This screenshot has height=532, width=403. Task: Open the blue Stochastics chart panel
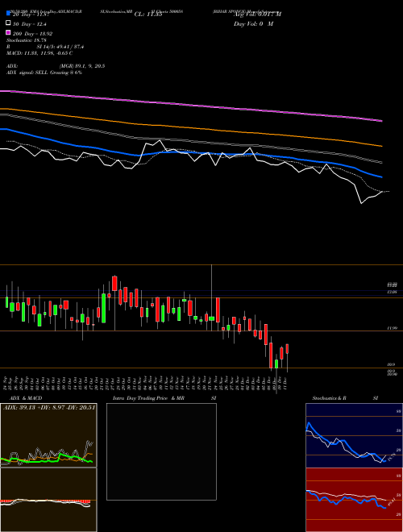(354, 435)
